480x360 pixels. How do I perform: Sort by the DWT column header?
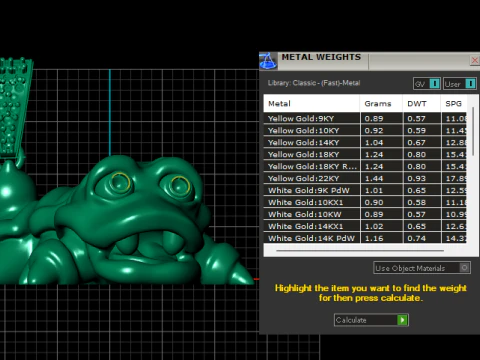pos(422,103)
